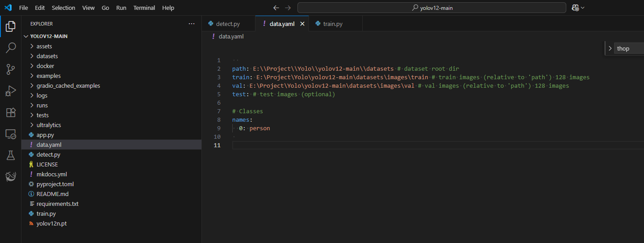Expand the thop find widget chevron
This screenshot has width=644, height=243.
pos(610,48)
